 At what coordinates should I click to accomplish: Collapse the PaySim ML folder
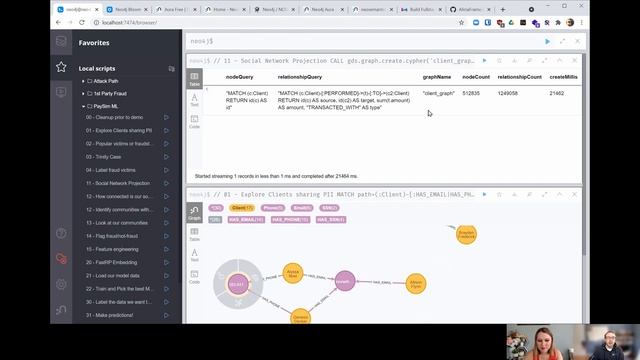tap(83, 106)
